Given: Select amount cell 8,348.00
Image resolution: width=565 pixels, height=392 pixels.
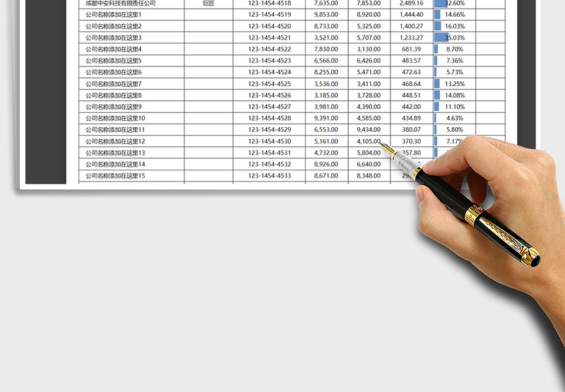Looking at the screenshot, I should pos(369,176).
